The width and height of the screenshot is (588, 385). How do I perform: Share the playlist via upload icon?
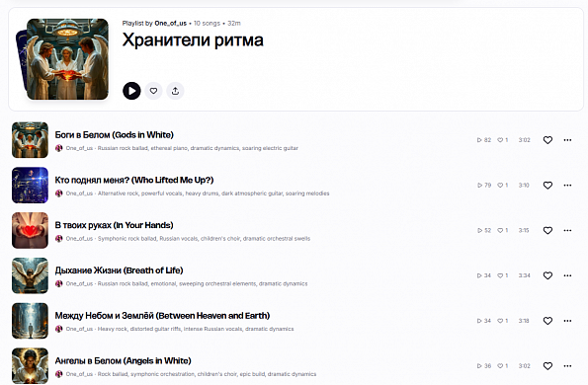[x=175, y=91]
